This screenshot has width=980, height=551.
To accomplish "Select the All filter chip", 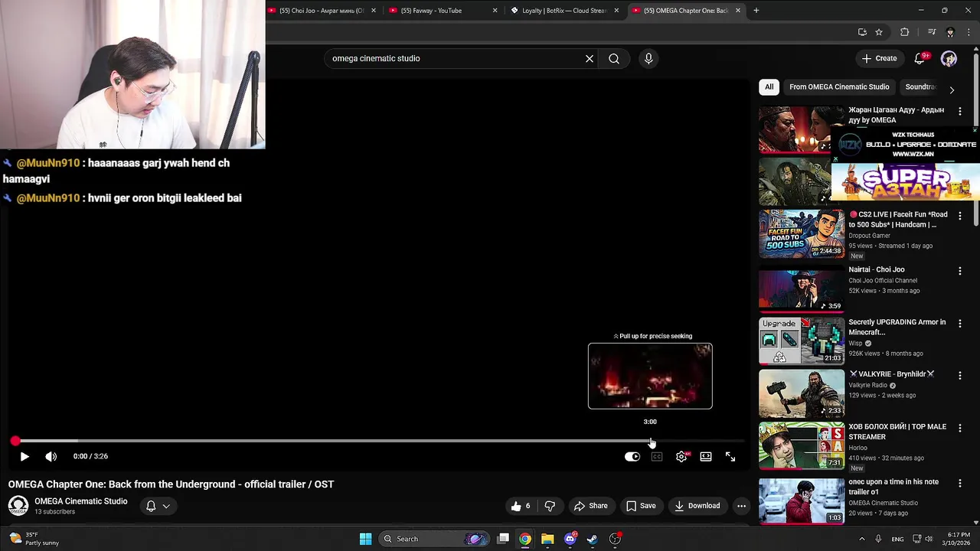I will [769, 86].
